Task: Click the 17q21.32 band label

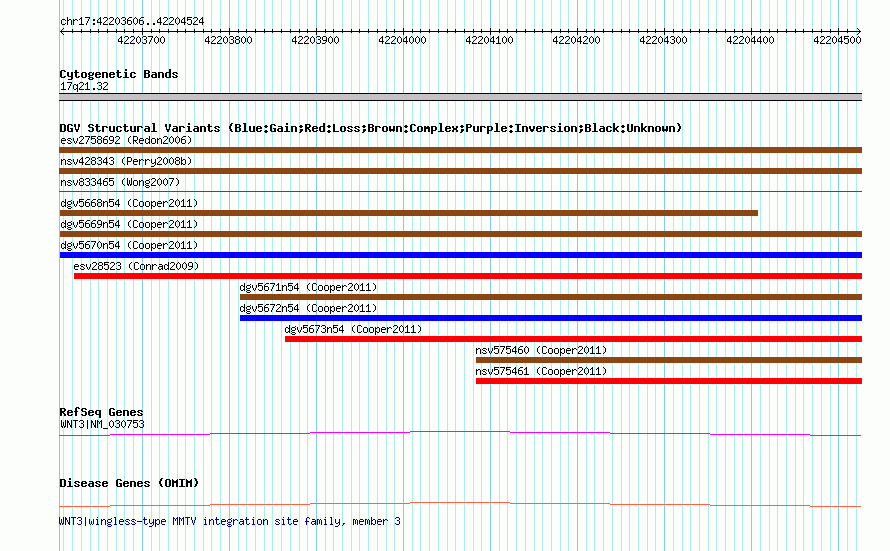Action: click(84, 86)
